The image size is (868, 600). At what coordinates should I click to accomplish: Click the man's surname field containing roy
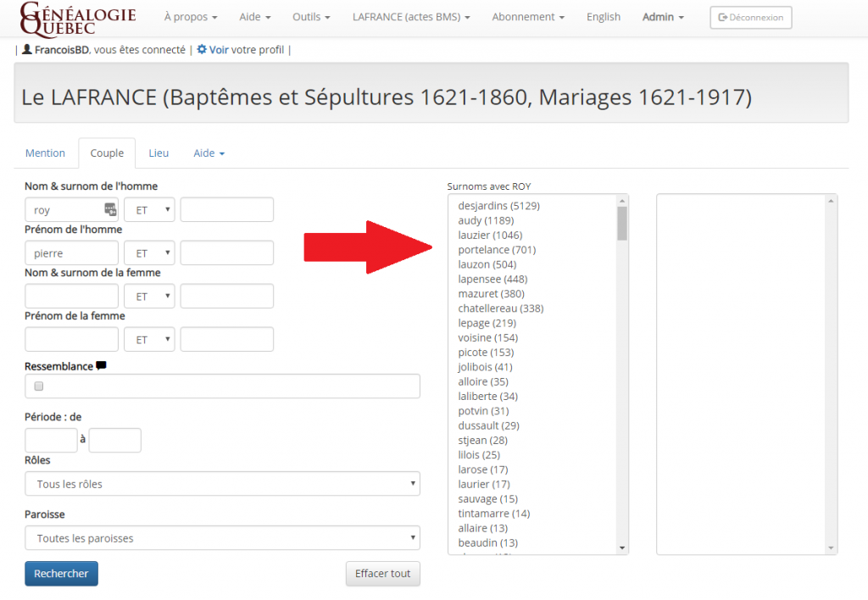(x=71, y=210)
